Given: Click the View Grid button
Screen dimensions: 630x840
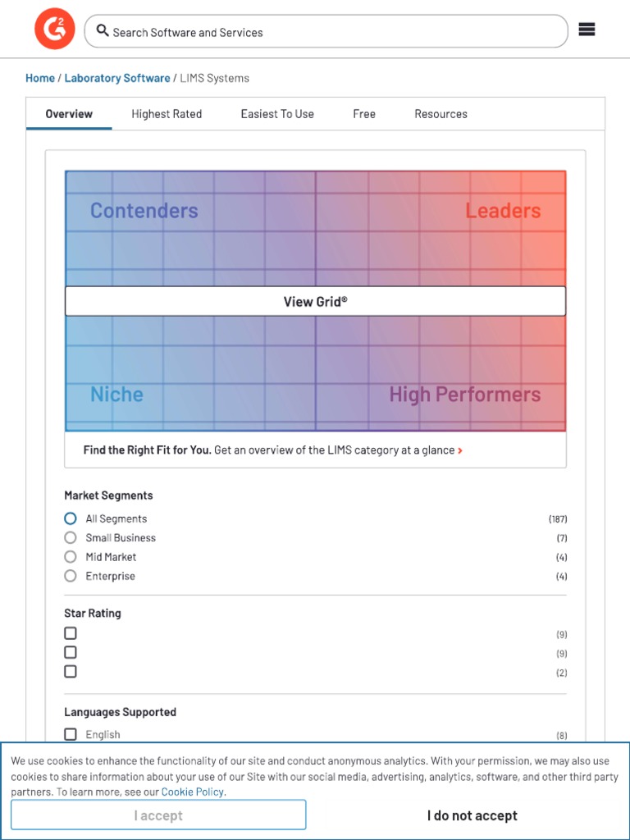Looking at the screenshot, I should pos(315,301).
